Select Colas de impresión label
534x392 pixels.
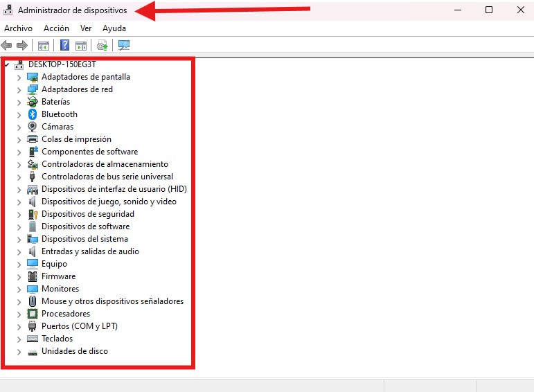76,139
